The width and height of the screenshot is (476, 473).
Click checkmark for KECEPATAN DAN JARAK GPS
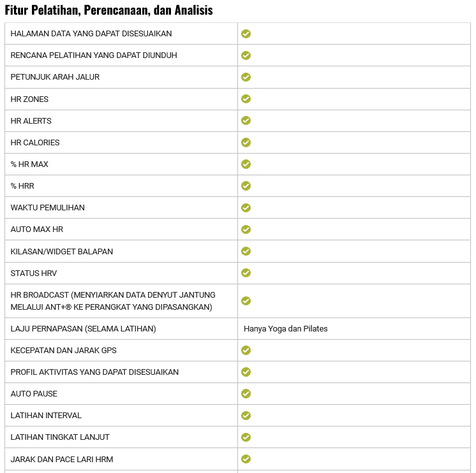pos(246,350)
